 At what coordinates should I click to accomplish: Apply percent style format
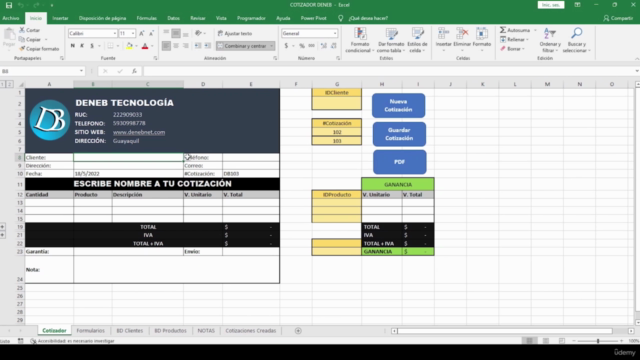click(302, 46)
